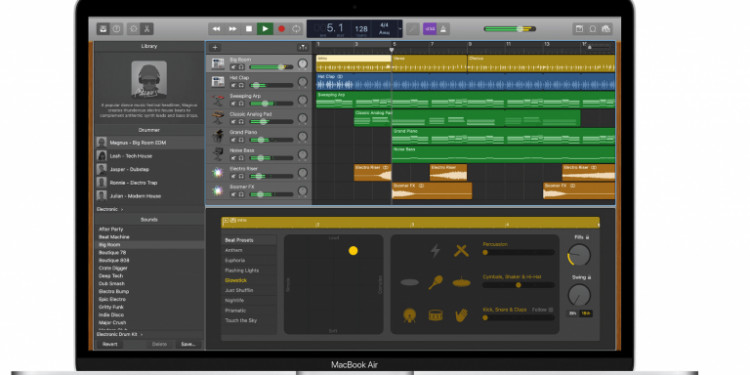
Task: Expand the Electronic genre selector
Action: click(110, 210)
